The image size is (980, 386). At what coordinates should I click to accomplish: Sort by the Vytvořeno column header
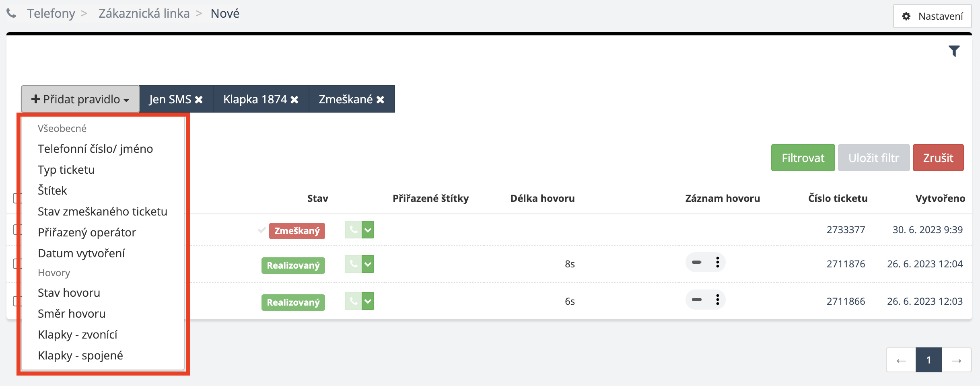(940, 198)
